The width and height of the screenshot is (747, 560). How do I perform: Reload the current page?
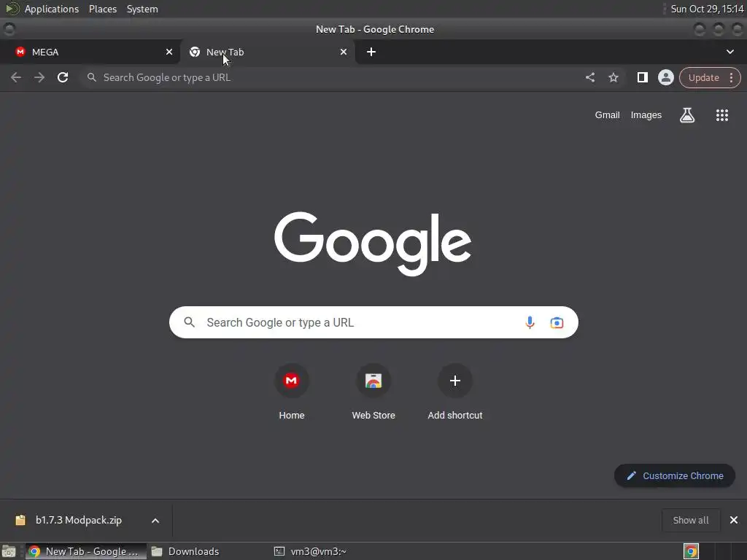(63, 77)
